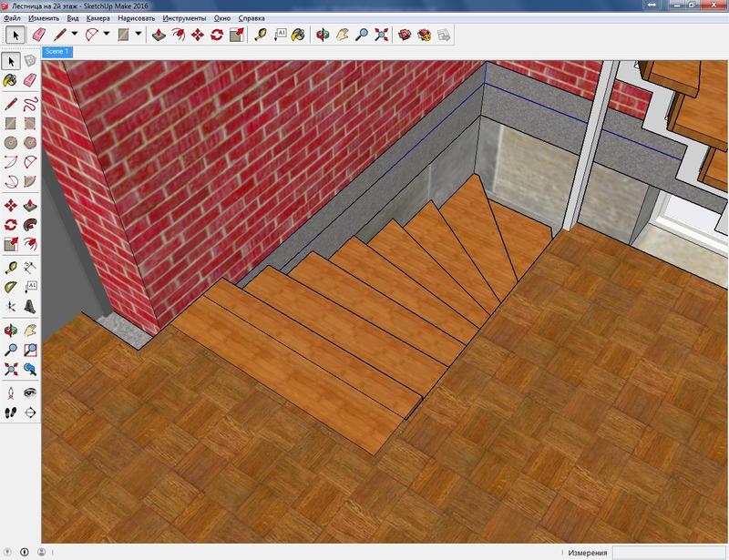The height and width of the screenshot is (560, 729).
Task: Activate the Circle tool
Action: (11, 142)
